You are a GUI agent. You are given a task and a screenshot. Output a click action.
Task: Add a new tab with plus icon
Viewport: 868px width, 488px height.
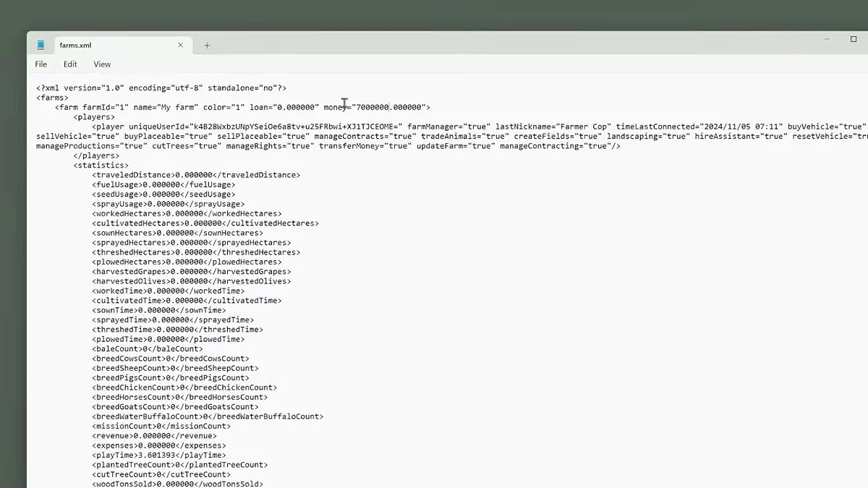coord(207,45)
